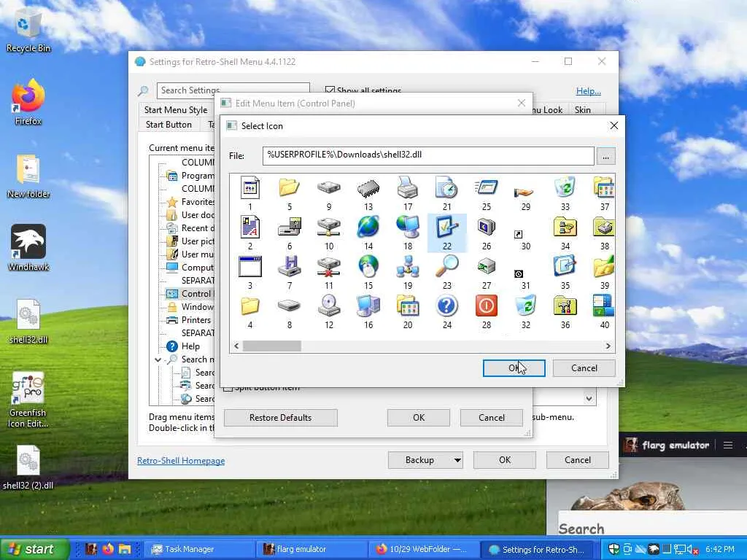The height and width of the screenshot is (560, 747).
Task: Open the Recycle Bin on desktop
Action: click(28, 32)
